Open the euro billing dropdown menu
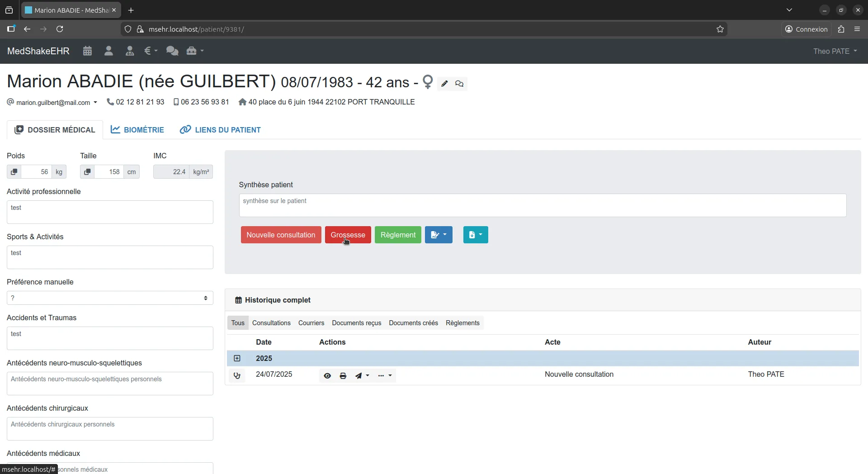The width and height of the screenshot is (868, 474). [x=151, y=51]
